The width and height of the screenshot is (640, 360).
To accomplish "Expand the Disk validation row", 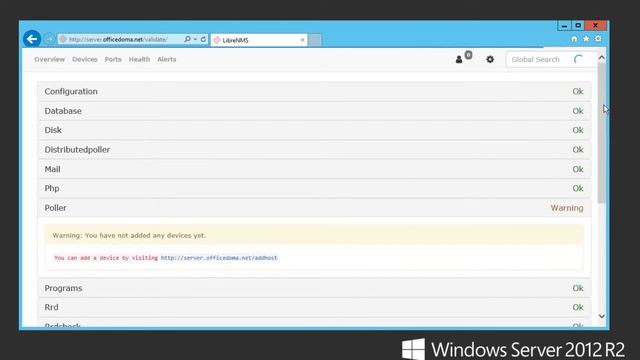I will [314, 130].
